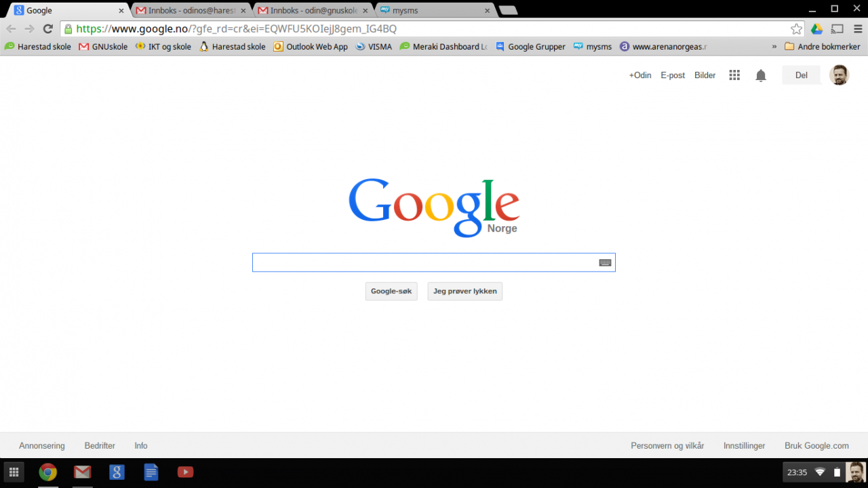Open the Chrome hamburger menu
The width and height of the screenshot is (868, 488).
pos(856,29)
